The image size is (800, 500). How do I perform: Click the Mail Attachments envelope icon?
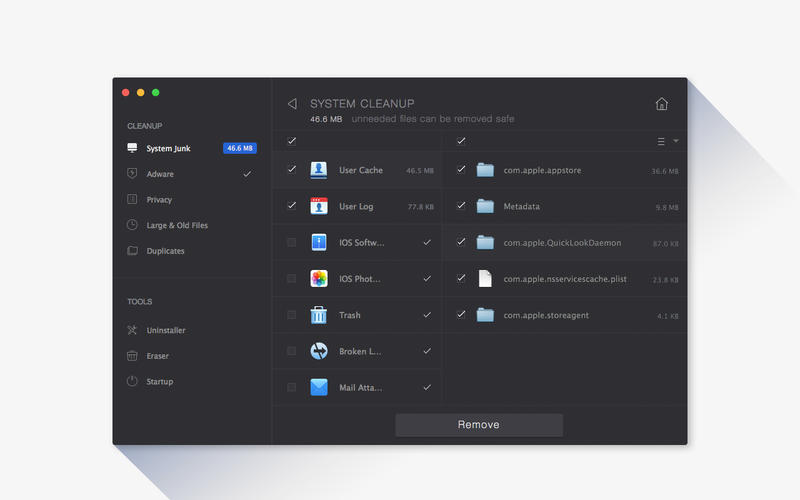tap(319, 387)
